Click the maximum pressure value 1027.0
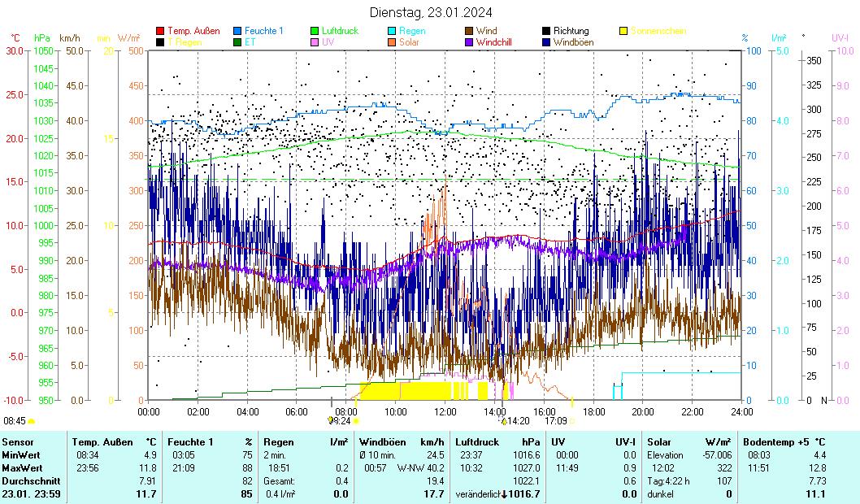The height and width of the screenshot is (504, 860). [x=527, y=468]
